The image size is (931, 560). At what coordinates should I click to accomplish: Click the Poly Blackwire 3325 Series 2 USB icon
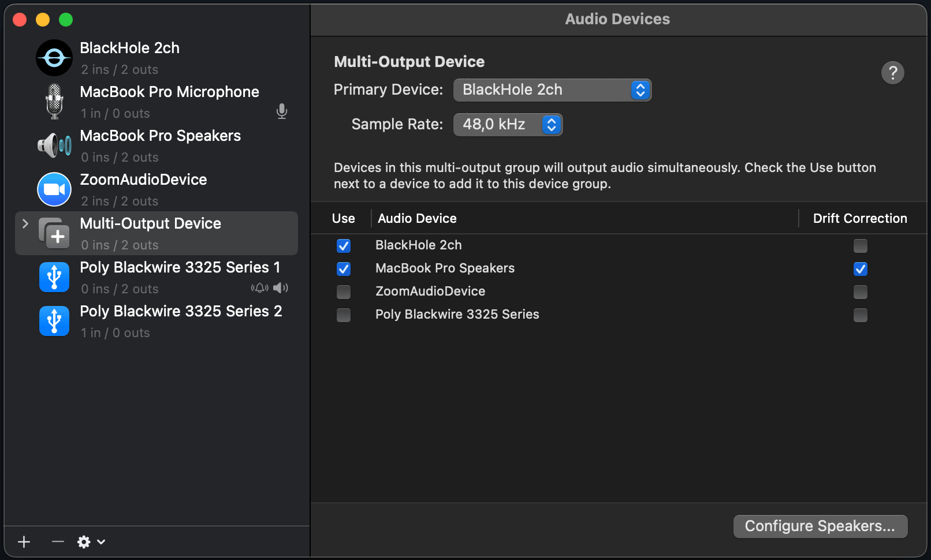[54, 320]
